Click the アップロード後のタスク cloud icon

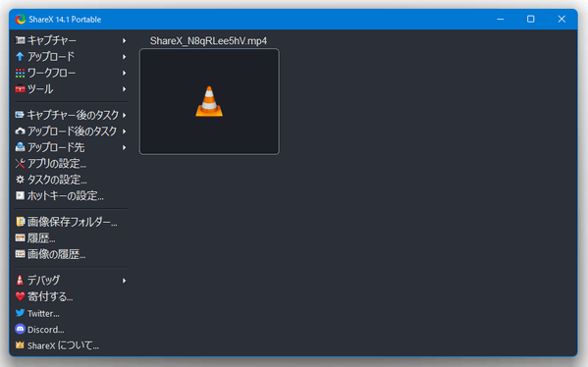click(20, 131)
